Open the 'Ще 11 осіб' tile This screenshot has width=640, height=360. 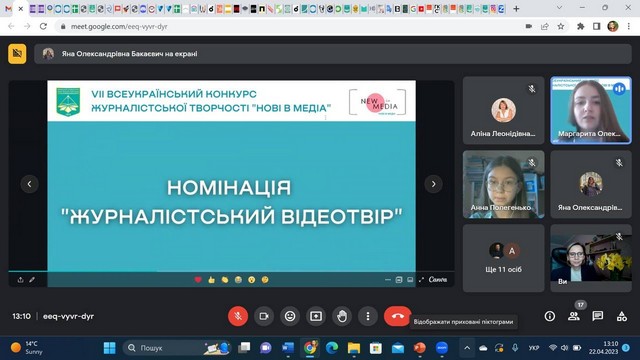coord(504,258)
